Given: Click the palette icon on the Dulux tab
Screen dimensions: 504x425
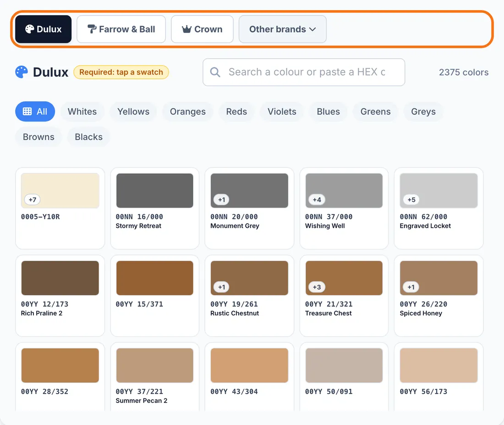Looking at the screenshot, I should click(x=30, y=29).
